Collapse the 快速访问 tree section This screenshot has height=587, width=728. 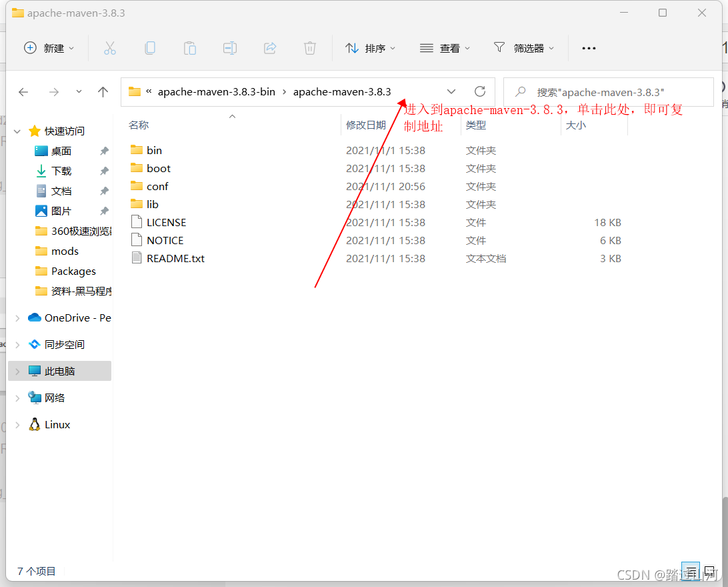click(x=17, y=131)
